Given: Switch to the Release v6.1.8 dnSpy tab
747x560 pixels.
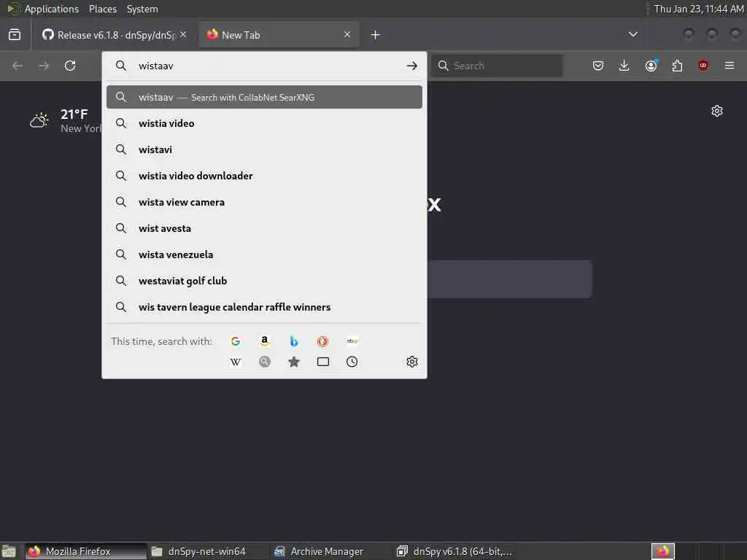Looking at the screenshot, I should (115, 35).
